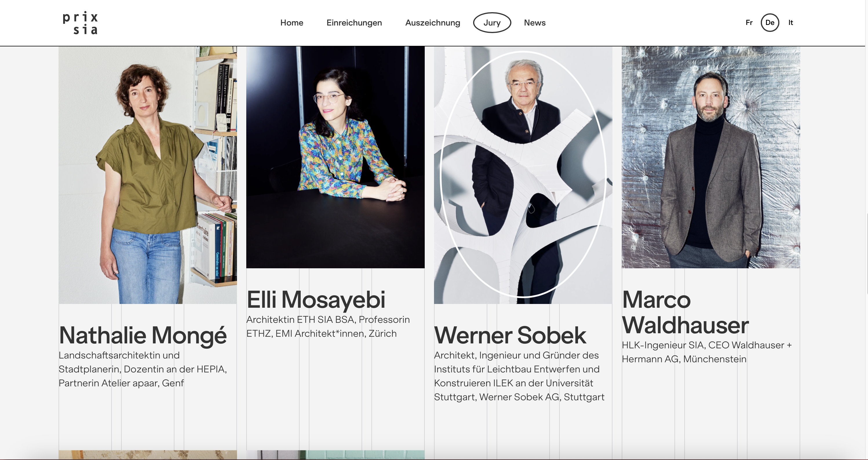Click the Nathalie Mongé name heading
This screenshot has height=460, width=868.
tap(143, 335)
